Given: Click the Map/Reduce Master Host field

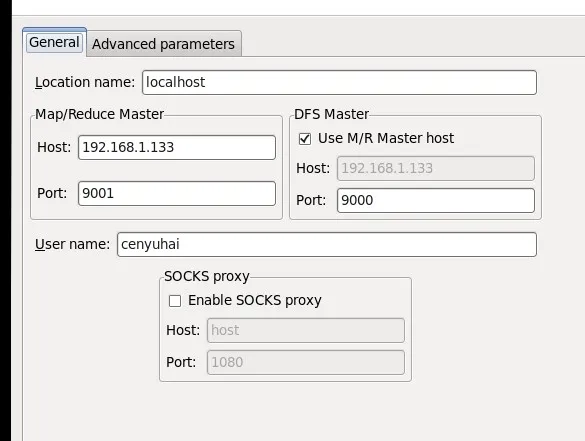Looking at the screenshot, I should point(177,147).
